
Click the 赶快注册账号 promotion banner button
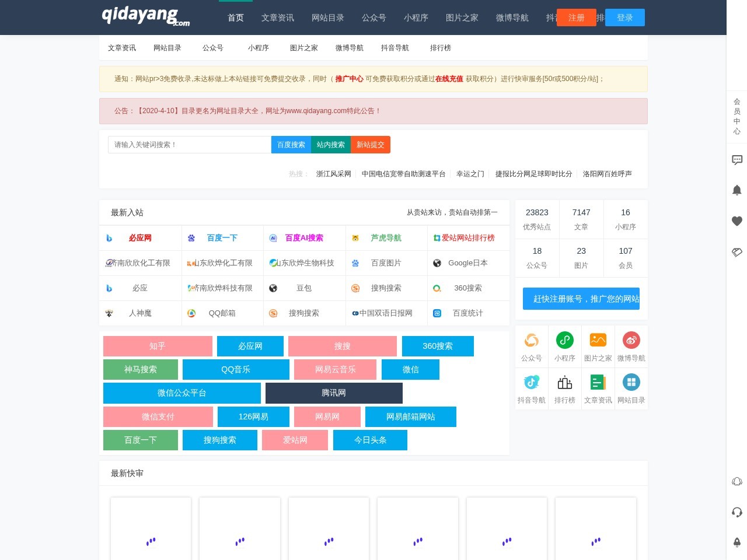(x=581, y=299)
